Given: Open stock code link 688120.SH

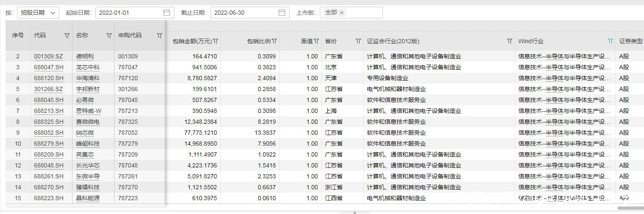Looking at the screenshot, I should [48, 78].
